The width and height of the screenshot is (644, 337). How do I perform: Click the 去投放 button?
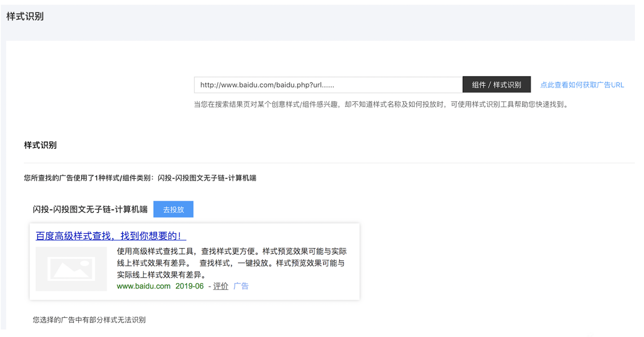point(173,209)
